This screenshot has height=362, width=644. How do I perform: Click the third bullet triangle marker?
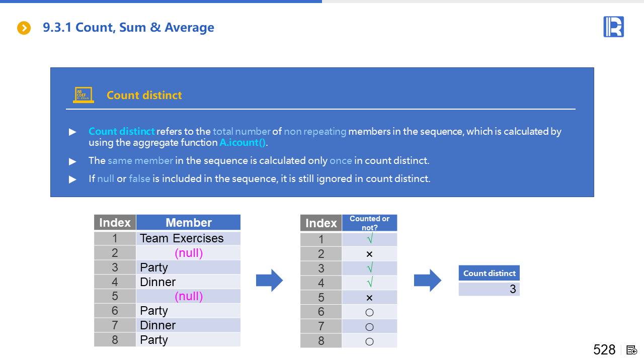73,179
